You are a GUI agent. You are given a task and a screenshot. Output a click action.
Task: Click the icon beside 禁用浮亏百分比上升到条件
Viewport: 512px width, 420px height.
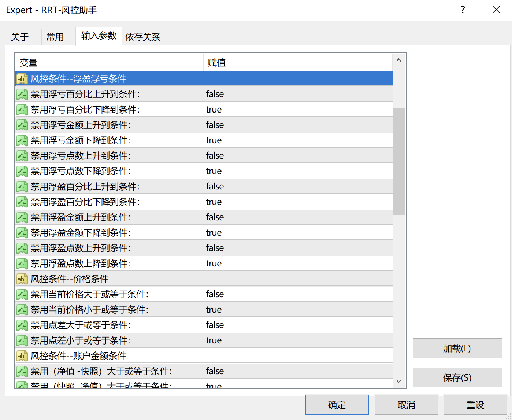22,94
